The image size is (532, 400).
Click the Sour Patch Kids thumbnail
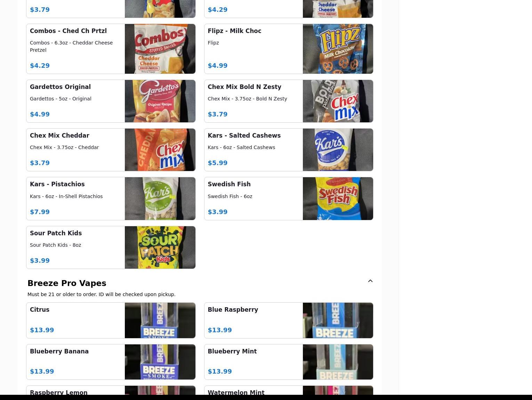160,247
